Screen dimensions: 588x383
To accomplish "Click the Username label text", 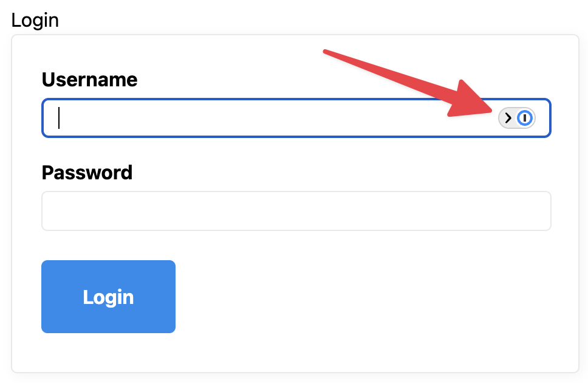I will 89,80.
